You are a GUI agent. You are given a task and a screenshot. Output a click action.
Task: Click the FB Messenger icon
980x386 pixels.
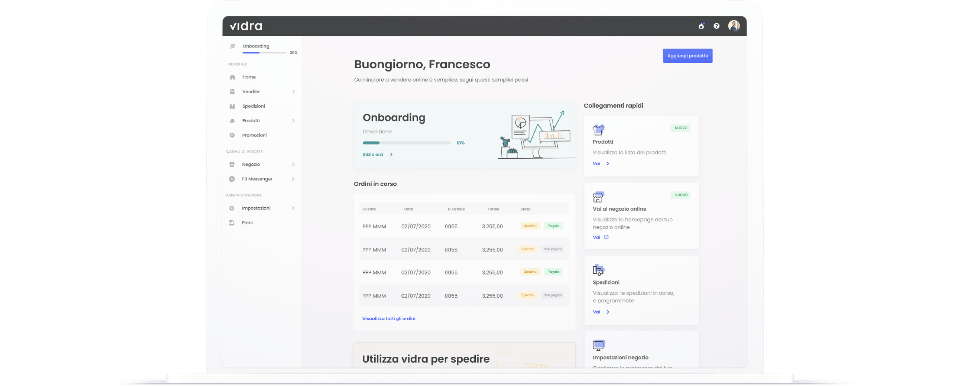pos(232,179)
